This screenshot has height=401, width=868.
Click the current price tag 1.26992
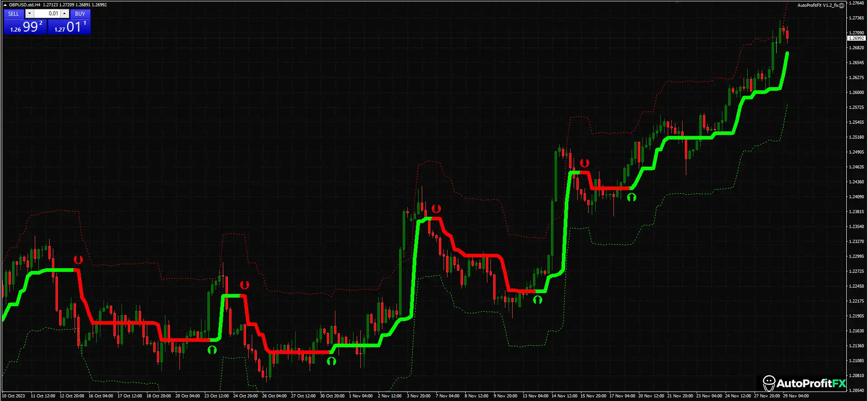pos(856,38)
